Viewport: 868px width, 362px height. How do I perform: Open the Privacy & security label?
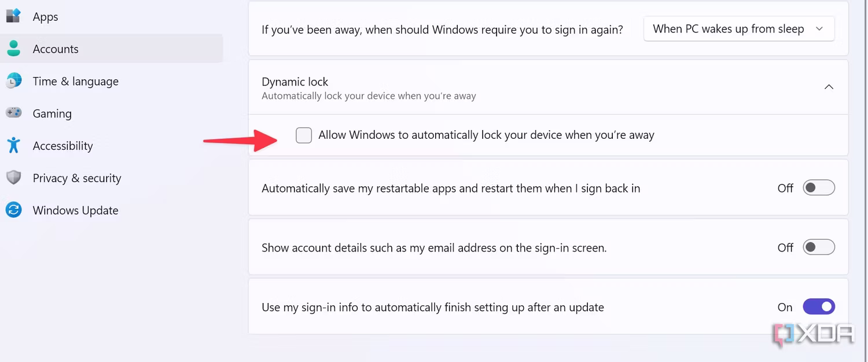point(77,178)
